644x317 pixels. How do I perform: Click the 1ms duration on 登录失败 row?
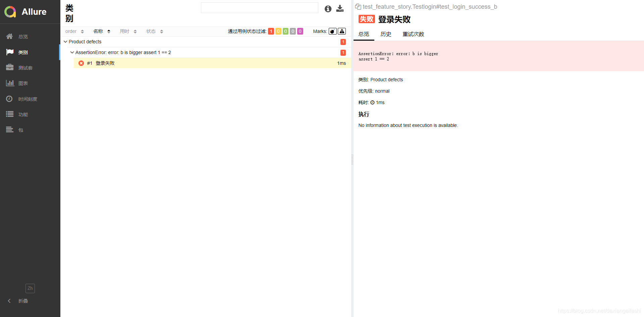coord(341,63)
